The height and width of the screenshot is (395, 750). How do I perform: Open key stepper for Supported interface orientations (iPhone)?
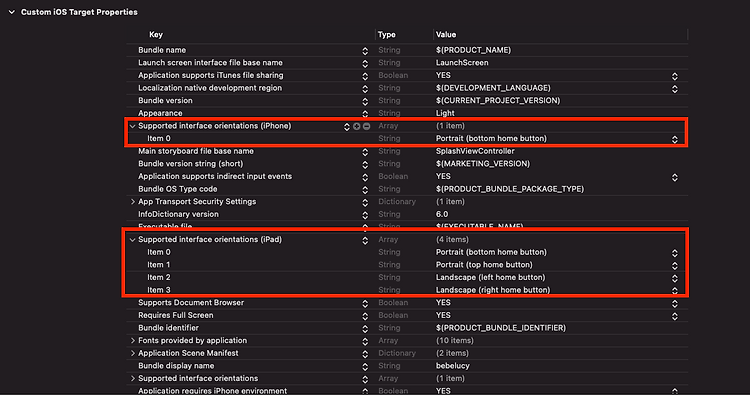click(347, 127)
